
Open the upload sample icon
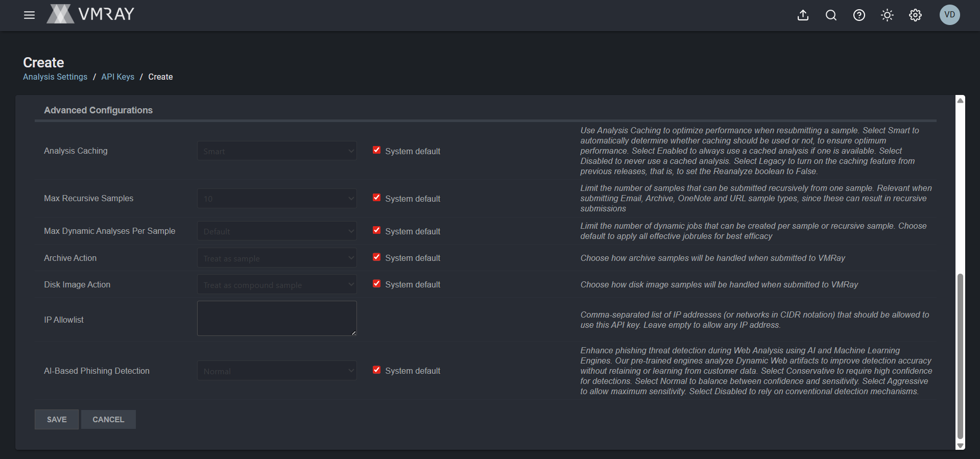coord(803,15)
